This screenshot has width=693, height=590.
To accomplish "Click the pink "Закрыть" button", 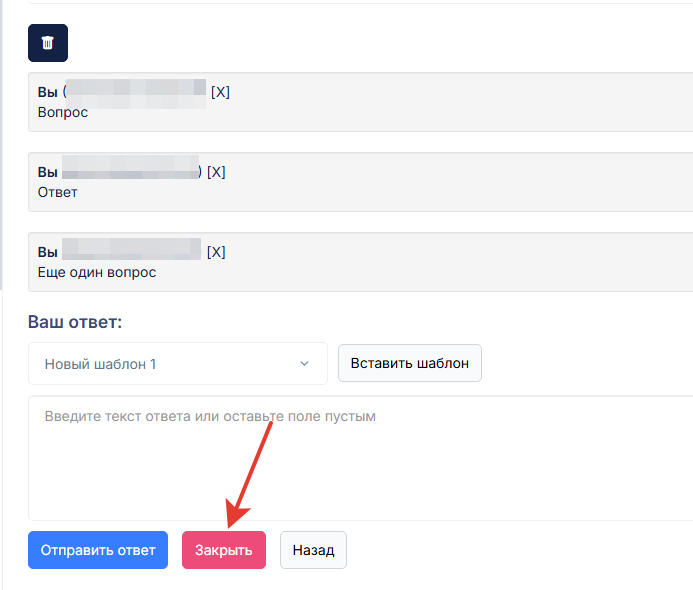I will click(x=224, y=550).
